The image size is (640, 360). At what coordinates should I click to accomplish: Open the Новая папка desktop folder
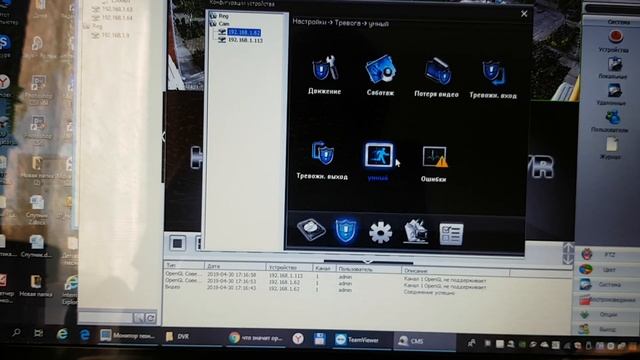[x=36, y=286]
